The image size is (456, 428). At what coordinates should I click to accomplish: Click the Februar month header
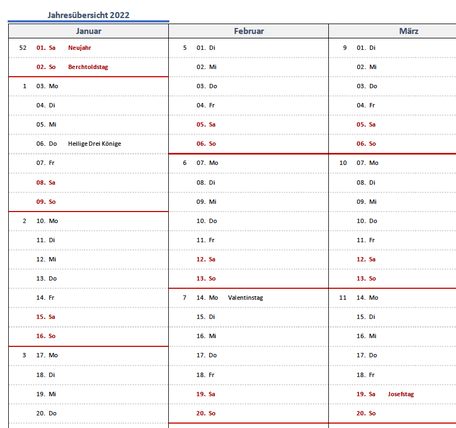click(x=249, y=31)
